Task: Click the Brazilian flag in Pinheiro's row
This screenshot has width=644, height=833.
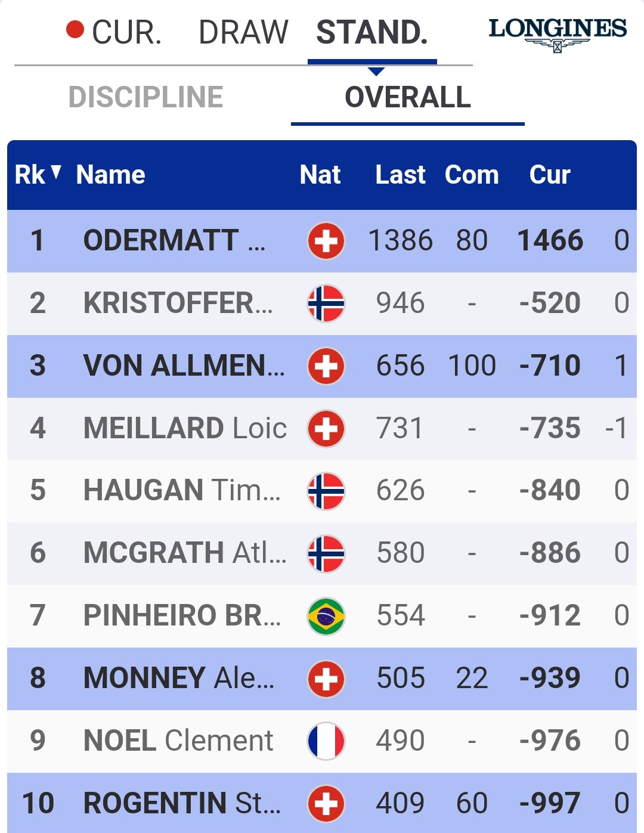Action: (326, 616)
